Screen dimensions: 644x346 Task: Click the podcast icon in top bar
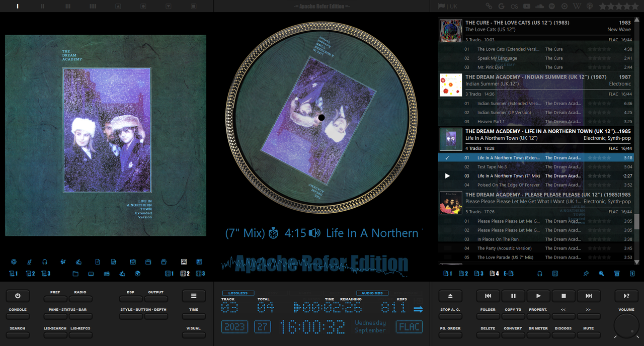[x=589, y=6]
